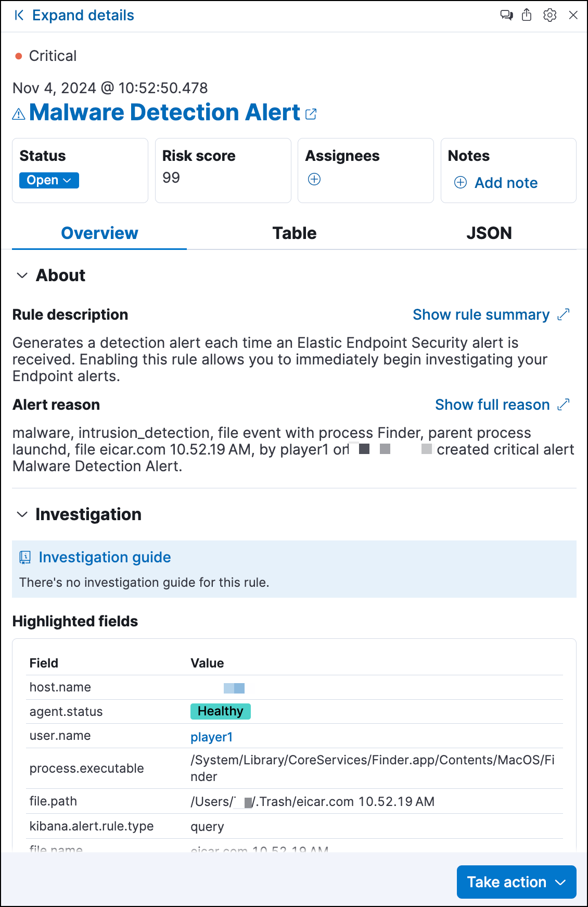Switch to the Table tab
588x907 pixels.
pos(294,233)
